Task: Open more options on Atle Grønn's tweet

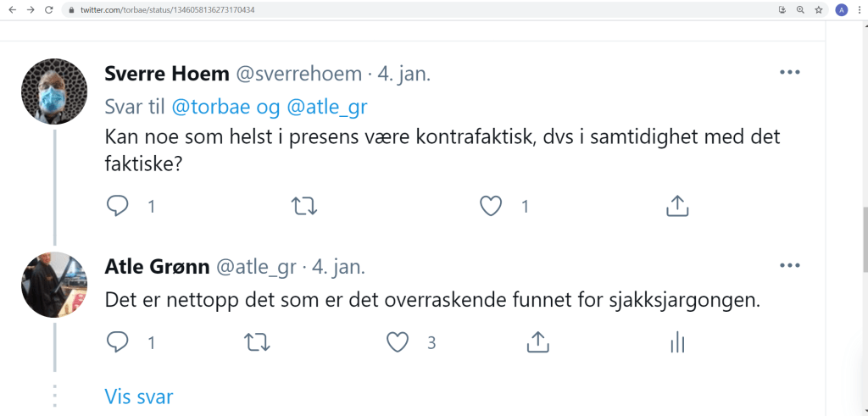Action: 789,267
